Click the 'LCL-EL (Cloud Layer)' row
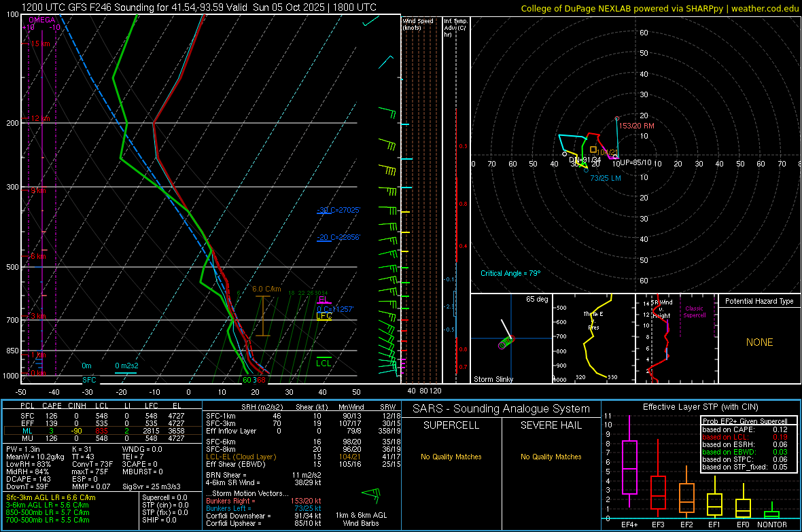This screenshot has width=802, height=532. 303,457
